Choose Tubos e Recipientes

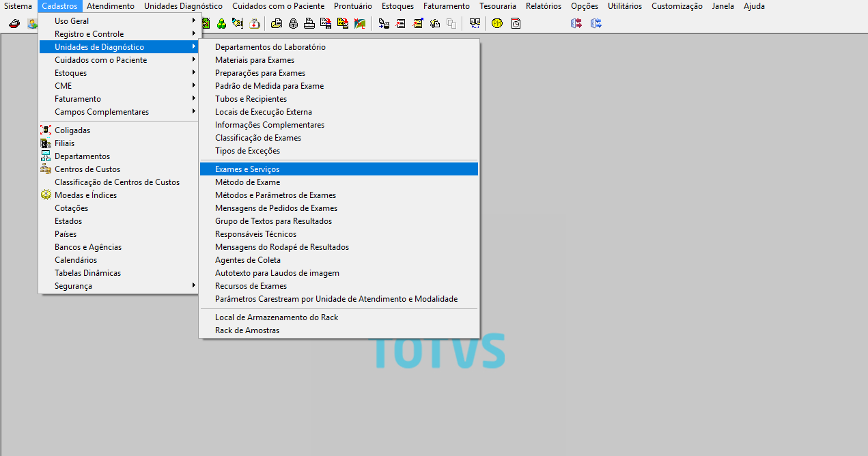[339, 99]
